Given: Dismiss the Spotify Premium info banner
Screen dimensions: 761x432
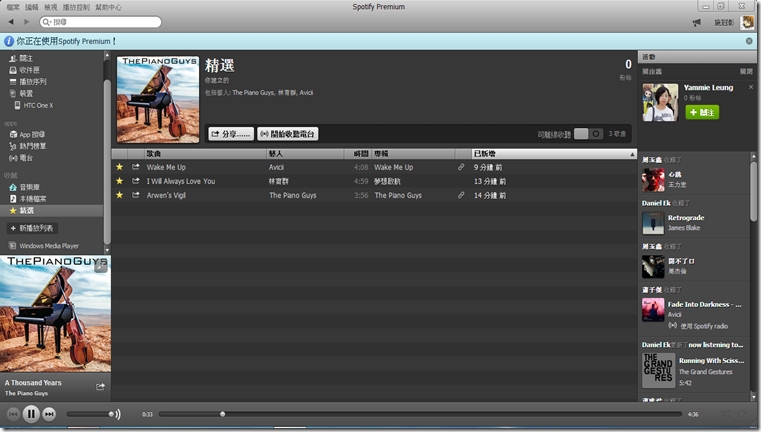Looking at the screenshot, I should (x=749, y=41).
